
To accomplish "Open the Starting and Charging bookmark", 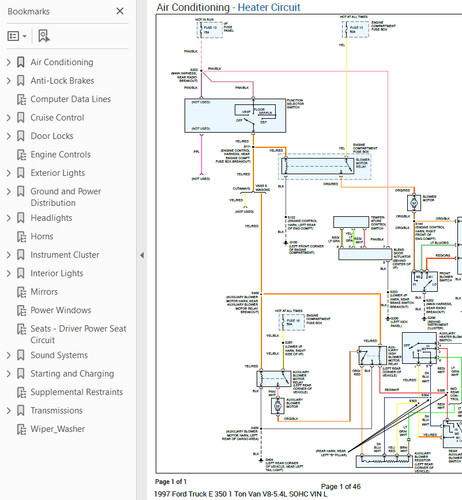I will coord(72,374).
